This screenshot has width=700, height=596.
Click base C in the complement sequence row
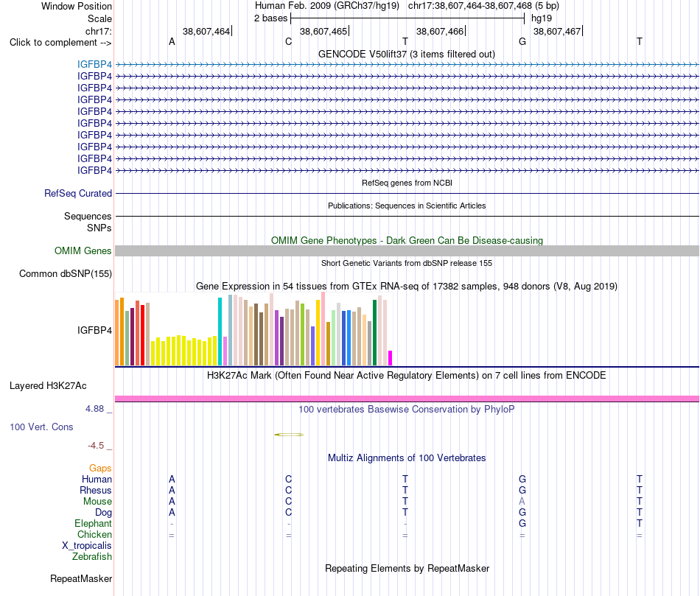pos(288,42)
